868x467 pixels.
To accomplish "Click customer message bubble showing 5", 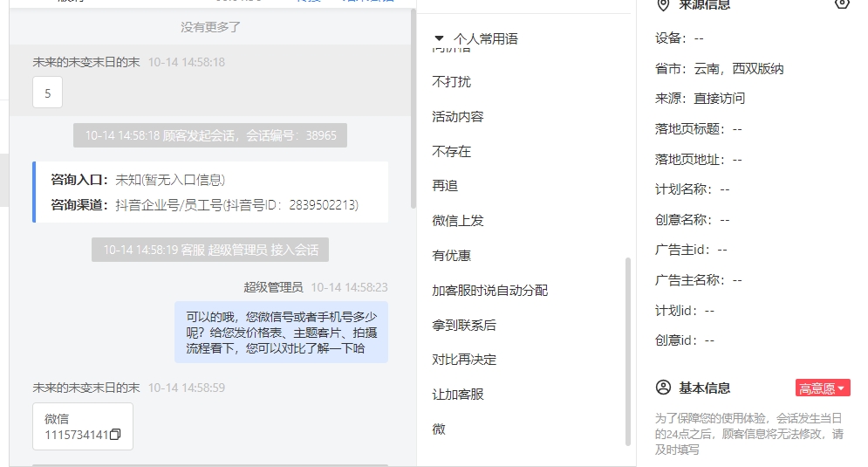I will click(48, 93).
